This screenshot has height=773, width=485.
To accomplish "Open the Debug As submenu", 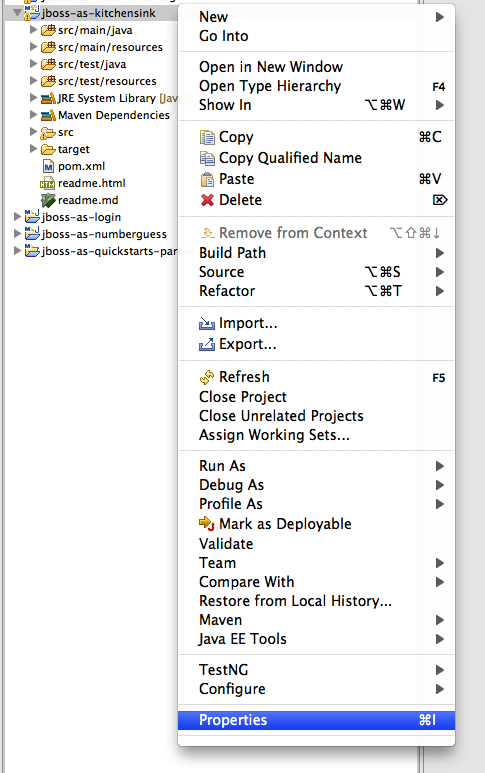I will click(x=316, y=485).
